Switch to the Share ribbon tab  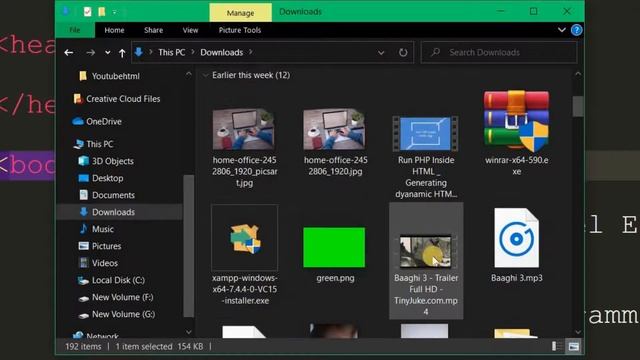click(153, 30)
